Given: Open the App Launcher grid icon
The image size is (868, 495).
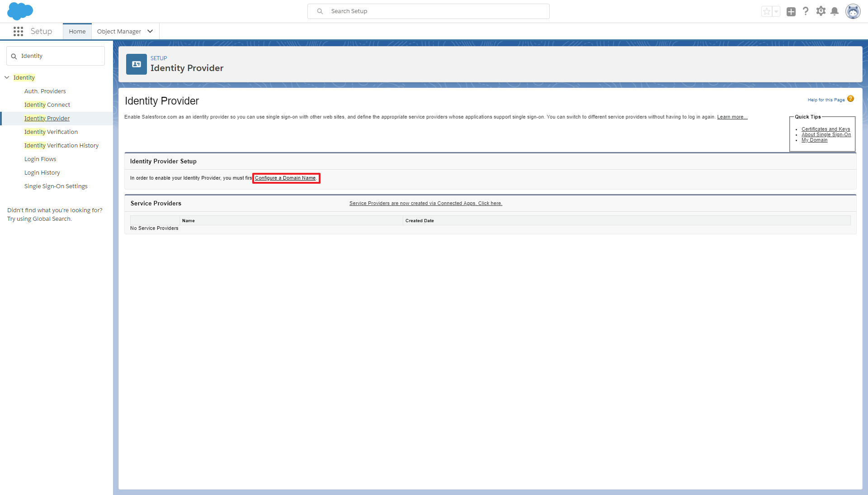Looking at the screenshot, I should 18,31.
